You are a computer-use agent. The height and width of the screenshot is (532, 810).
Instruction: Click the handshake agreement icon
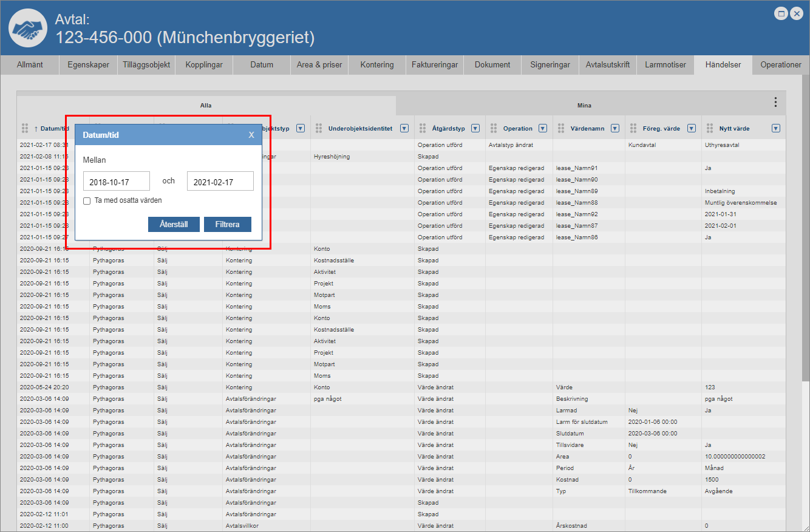click(x=28, y=29)
